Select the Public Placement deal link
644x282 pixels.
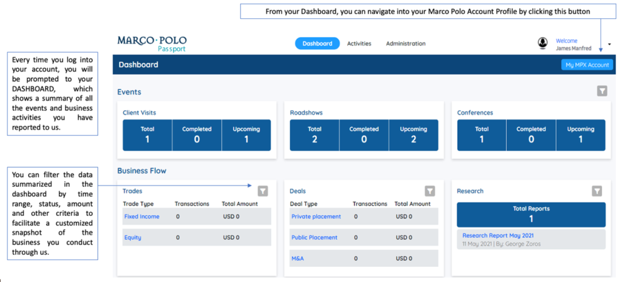(x=314, y=237)
